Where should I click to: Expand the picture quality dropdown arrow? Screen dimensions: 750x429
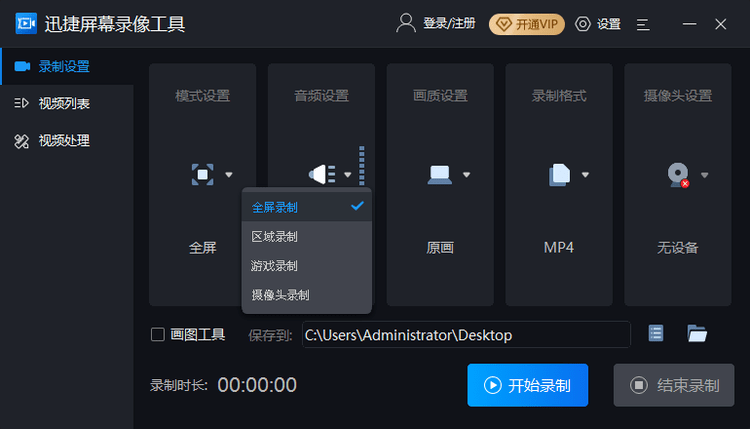point(466,175)
